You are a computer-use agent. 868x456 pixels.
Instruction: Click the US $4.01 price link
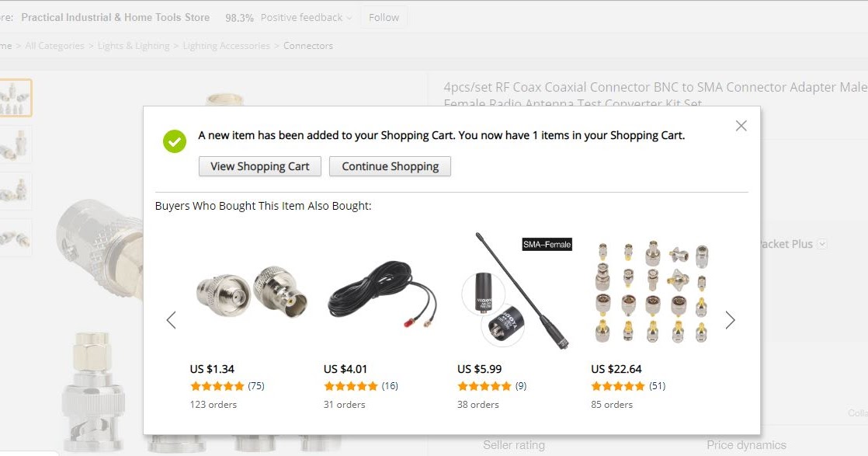(345, 369)
